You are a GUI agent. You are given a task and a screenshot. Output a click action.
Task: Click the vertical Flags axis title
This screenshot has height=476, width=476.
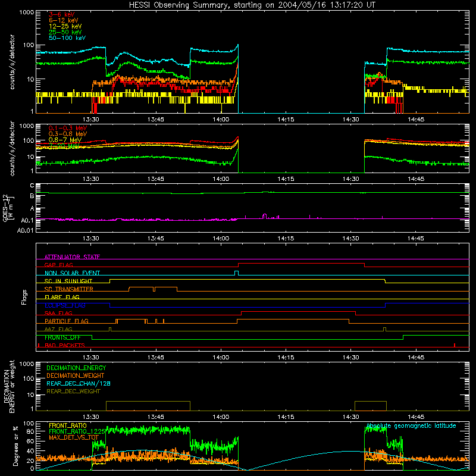pos(24,297)
